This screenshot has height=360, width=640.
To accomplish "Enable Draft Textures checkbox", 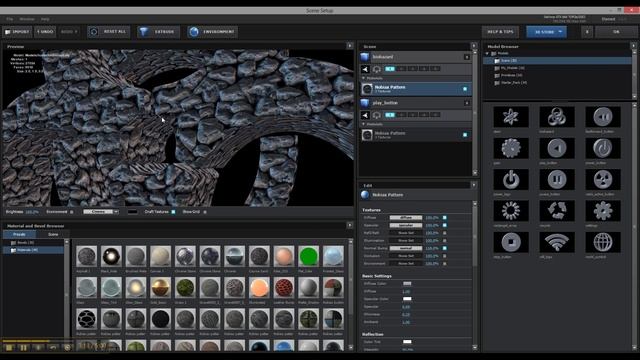I will (173, 212).
